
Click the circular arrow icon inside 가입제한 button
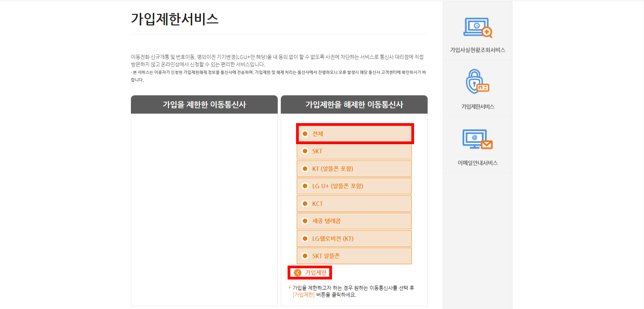(298, 272)
